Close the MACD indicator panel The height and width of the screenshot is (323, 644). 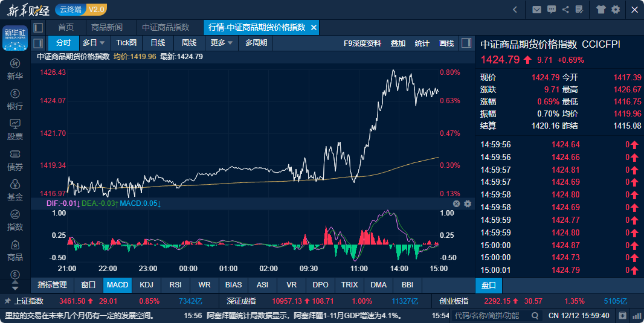457,204
